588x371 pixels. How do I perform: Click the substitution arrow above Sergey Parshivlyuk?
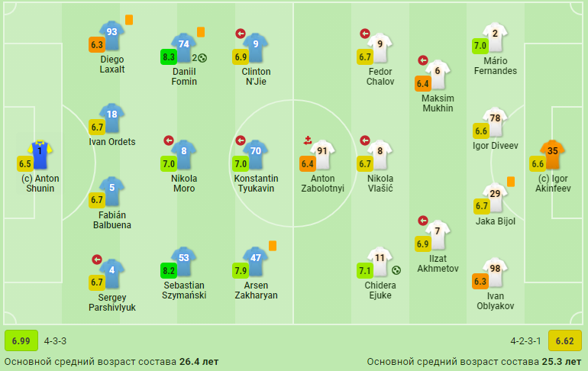[x=97, y=260]
